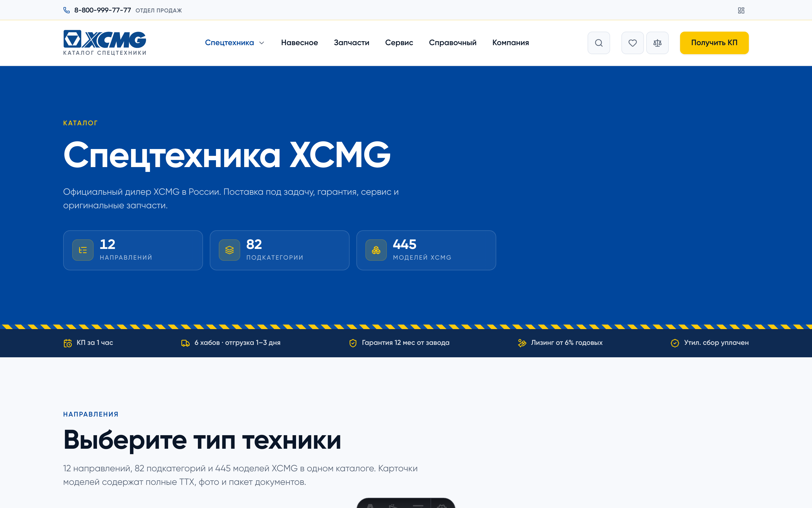Open search with the magnifier icon
The height and width of the screenshot is (508, 812).
[x=599, y=43]
